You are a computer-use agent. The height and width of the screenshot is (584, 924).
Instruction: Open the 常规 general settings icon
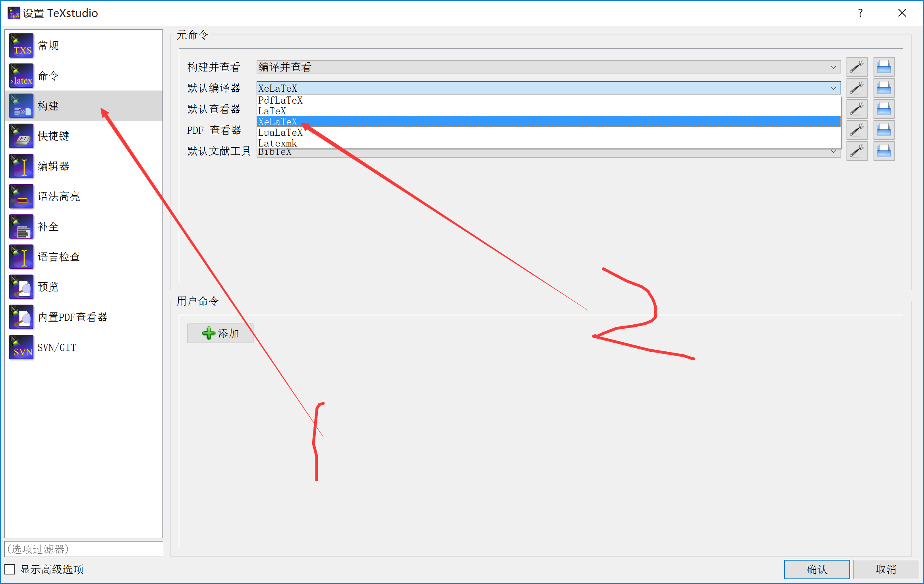pos(21,46)
